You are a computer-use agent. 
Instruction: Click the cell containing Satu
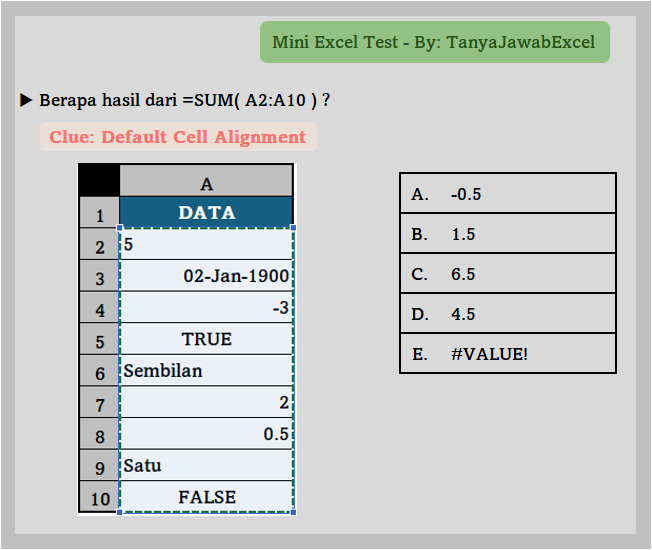[x=206, y=465]
